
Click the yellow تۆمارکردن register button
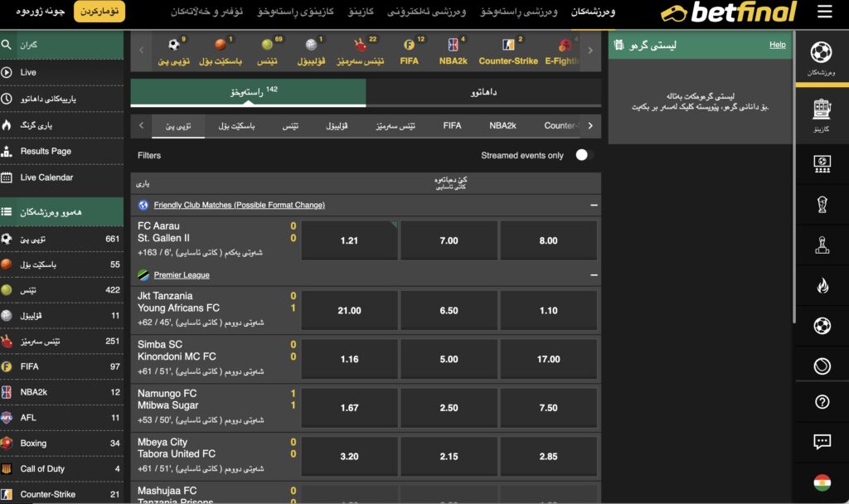pyautogui.click(x=99, y=12)
